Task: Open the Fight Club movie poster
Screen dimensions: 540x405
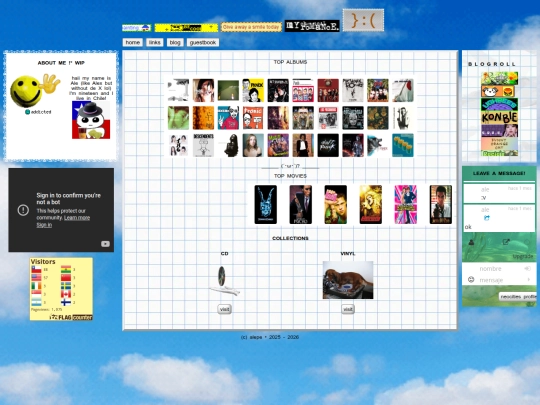Action: click(x=336, y=205)
